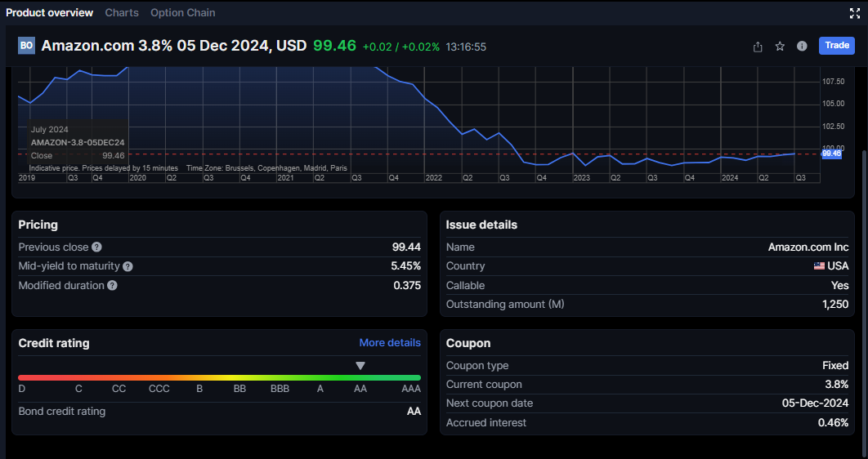This screenshot has height=459, width=868.
Task: Click the credit rating triangle marker
Action: click(x=360, y=366)
